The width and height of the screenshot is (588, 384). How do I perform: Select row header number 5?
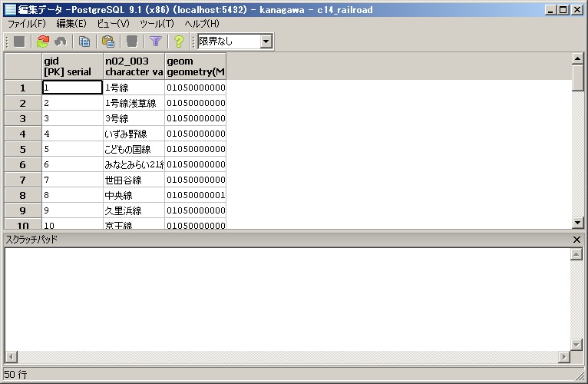tap(23, 149)
